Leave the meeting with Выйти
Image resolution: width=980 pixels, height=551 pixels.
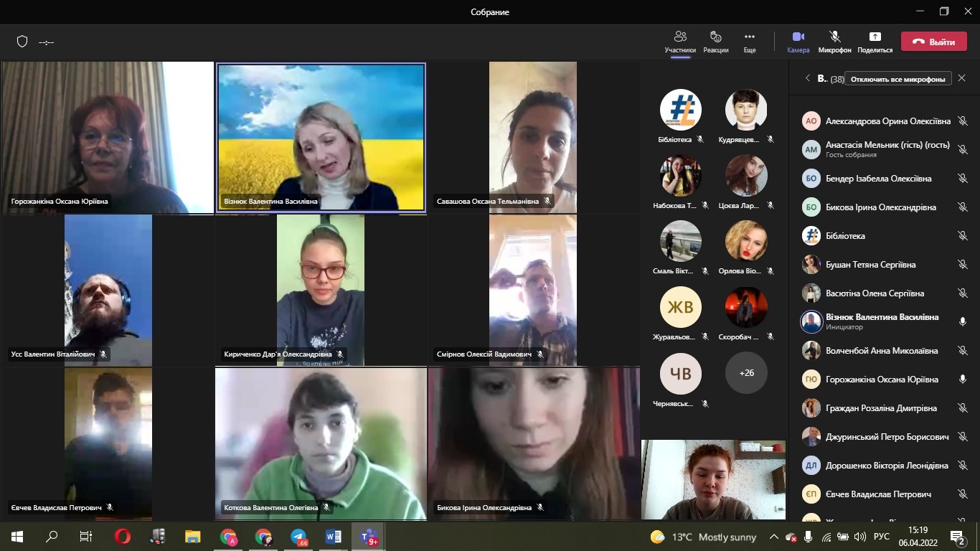[934, 42]
